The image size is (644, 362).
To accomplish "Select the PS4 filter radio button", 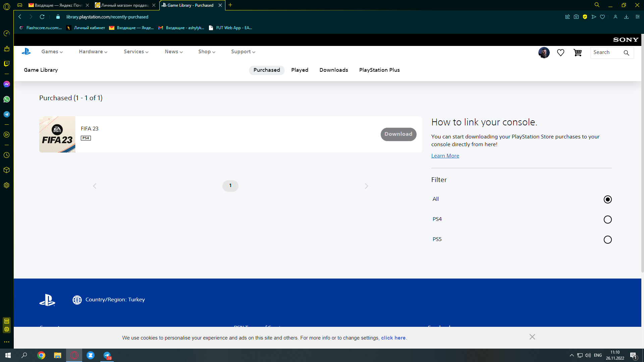I will (x=607, y=220).
